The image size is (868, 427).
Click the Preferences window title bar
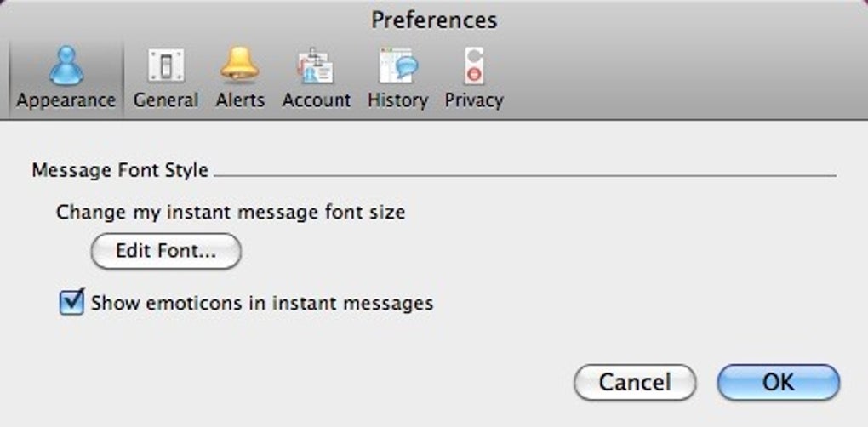434,20
